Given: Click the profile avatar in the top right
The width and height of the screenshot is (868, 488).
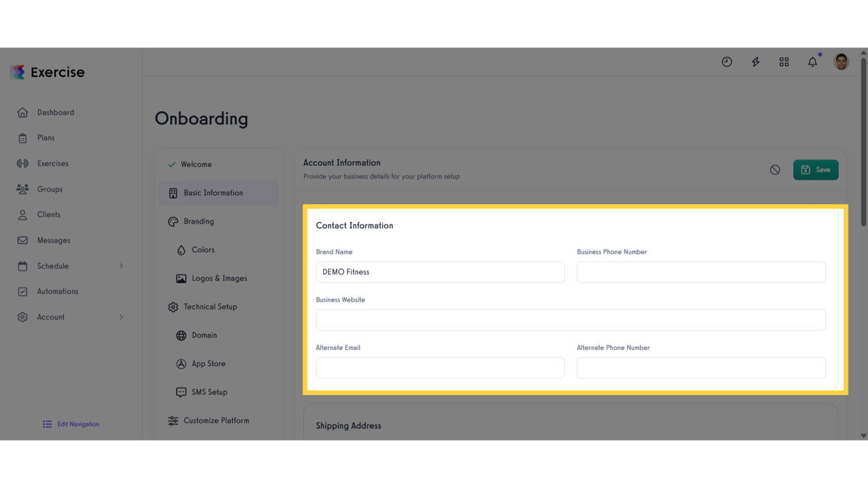Looking at the screenshot, I should tap(841, 62).
